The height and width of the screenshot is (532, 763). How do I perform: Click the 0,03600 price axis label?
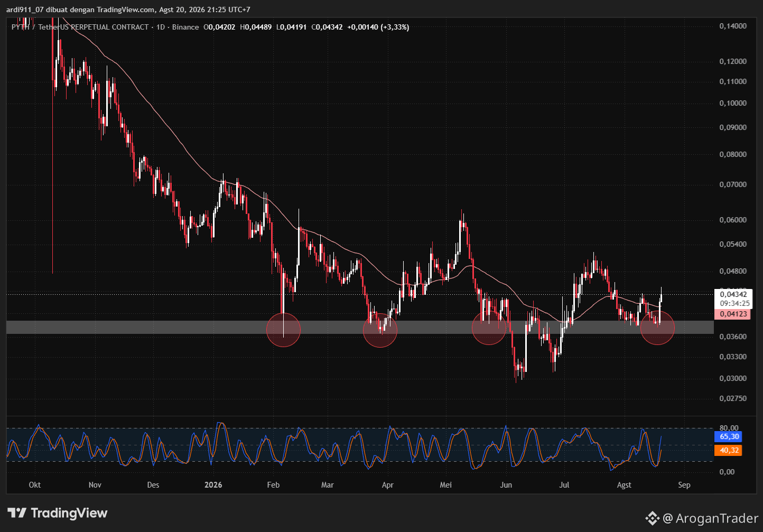pos(733,337)
